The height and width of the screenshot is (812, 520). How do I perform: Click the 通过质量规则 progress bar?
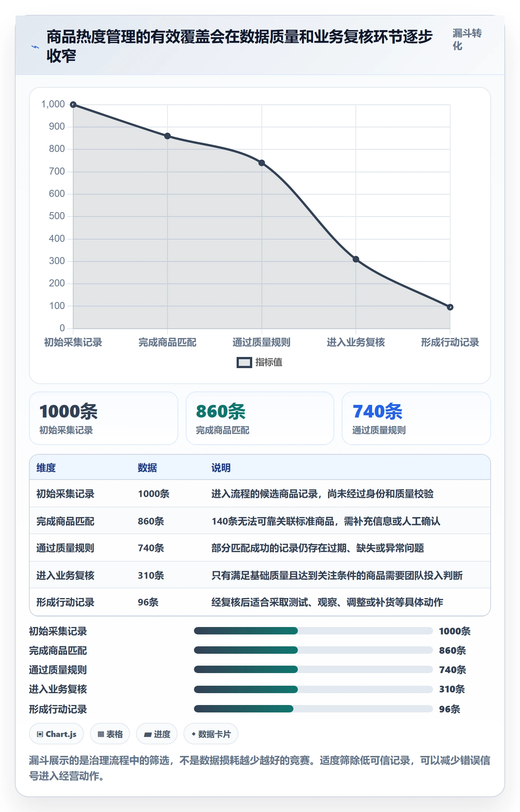click(x=313, y=669)
